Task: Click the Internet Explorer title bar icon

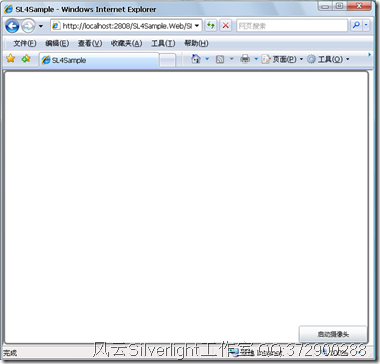Action: coord(8,9)
